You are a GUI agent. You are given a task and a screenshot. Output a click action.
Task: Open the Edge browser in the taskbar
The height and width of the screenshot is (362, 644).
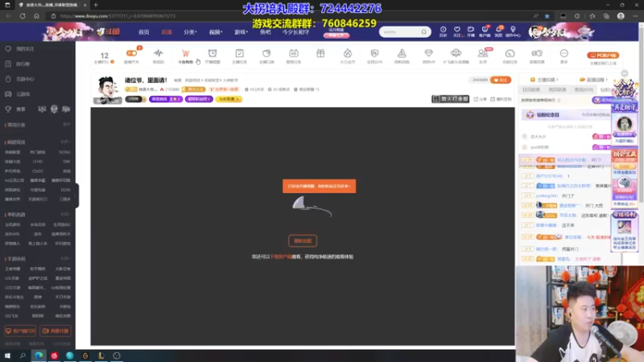(39, 356)
